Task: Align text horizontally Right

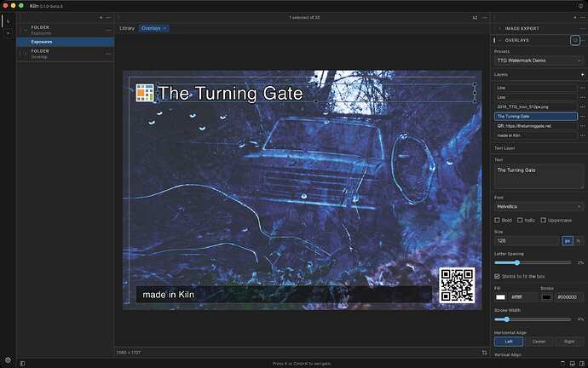Action: tap(569, 342)
